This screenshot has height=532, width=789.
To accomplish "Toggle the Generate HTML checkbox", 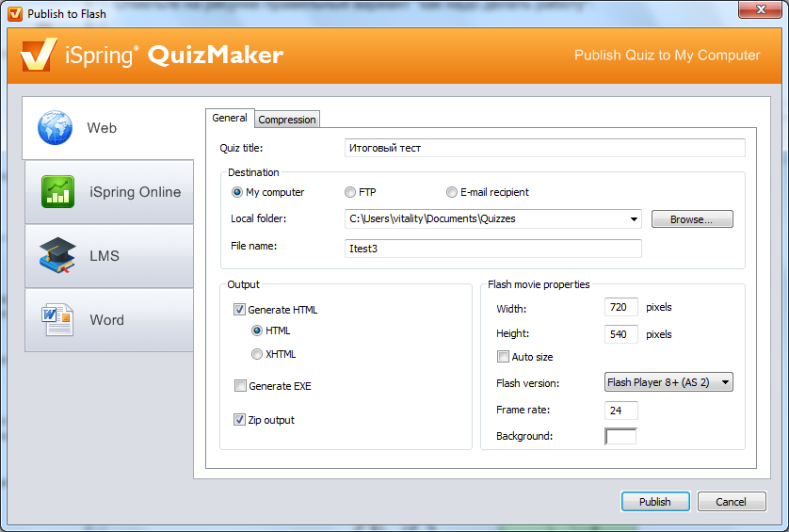I will (239, 310).
